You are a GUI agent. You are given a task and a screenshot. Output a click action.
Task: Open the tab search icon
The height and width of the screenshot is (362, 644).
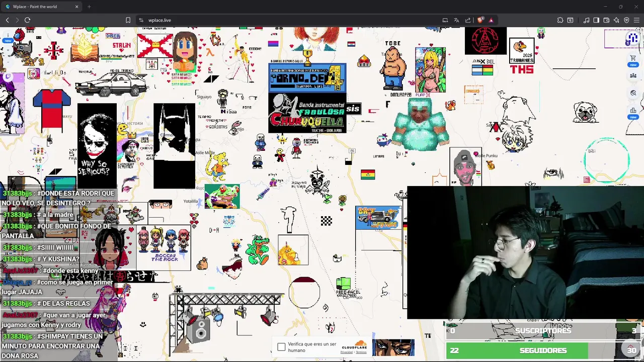(x=570, y=20)
